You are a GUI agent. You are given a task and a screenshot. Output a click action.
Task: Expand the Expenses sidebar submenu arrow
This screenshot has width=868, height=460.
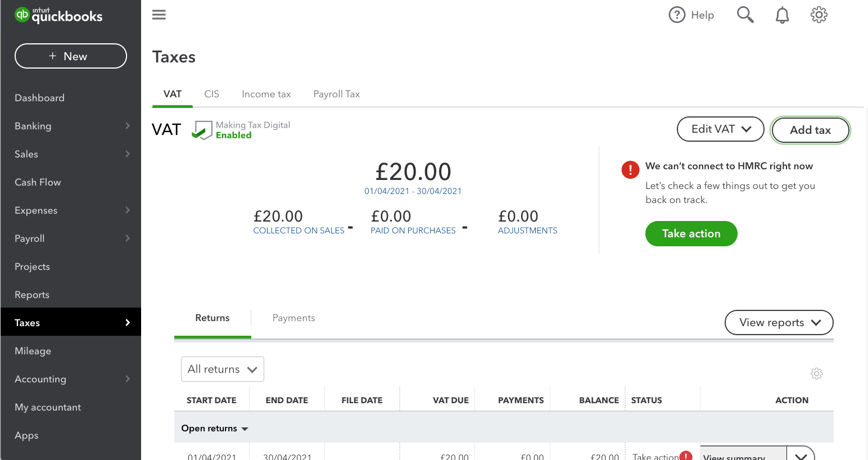pos(128,210)
